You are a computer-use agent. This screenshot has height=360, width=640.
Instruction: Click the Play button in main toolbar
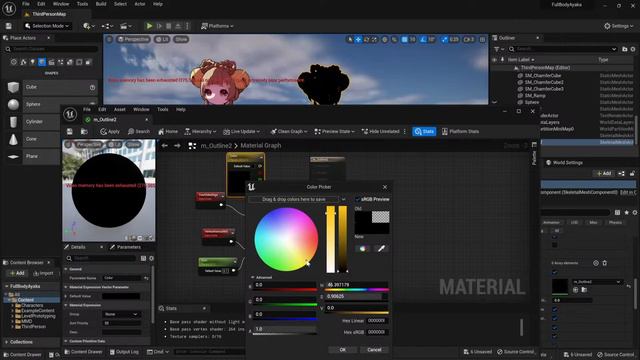point(149,26)
